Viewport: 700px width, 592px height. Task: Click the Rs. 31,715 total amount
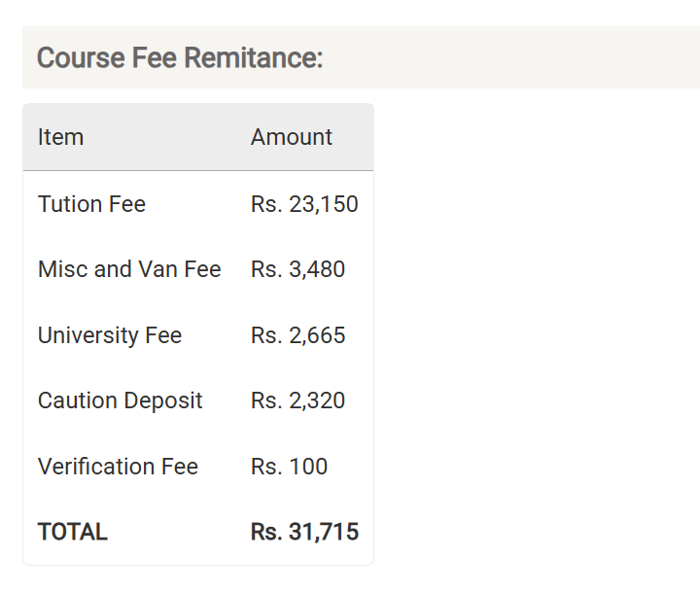304,532
